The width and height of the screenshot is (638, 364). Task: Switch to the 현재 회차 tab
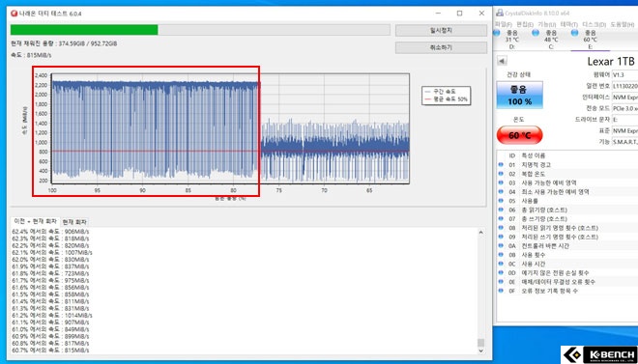74,222
